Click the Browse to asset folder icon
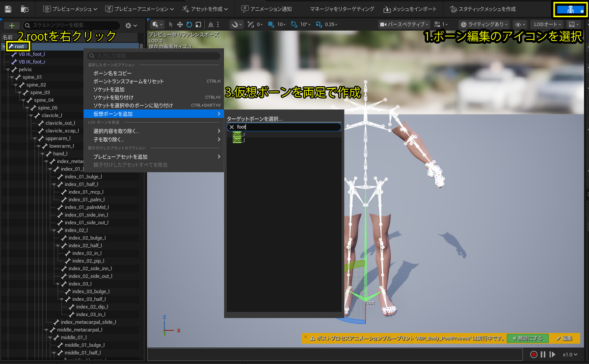 (x=25, y=9)
